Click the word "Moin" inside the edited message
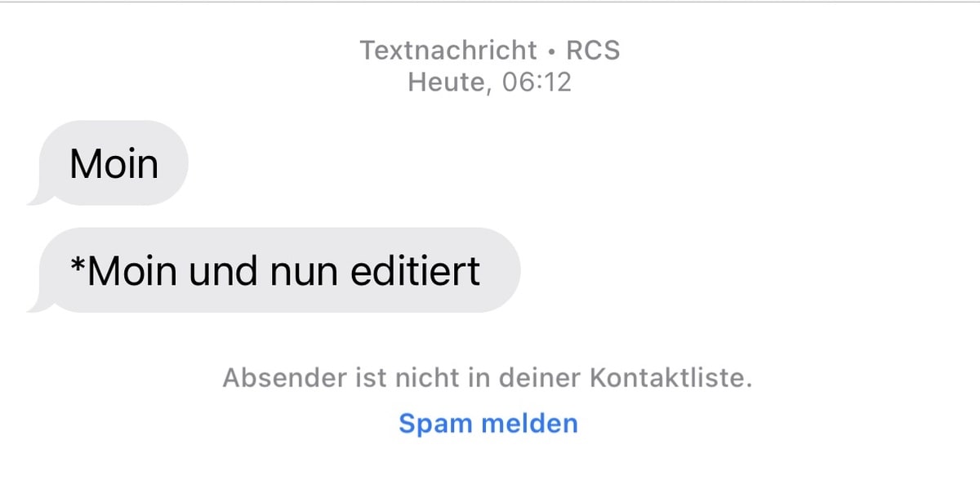This screenshot has width=980, height=498. (x=131, y=271)
